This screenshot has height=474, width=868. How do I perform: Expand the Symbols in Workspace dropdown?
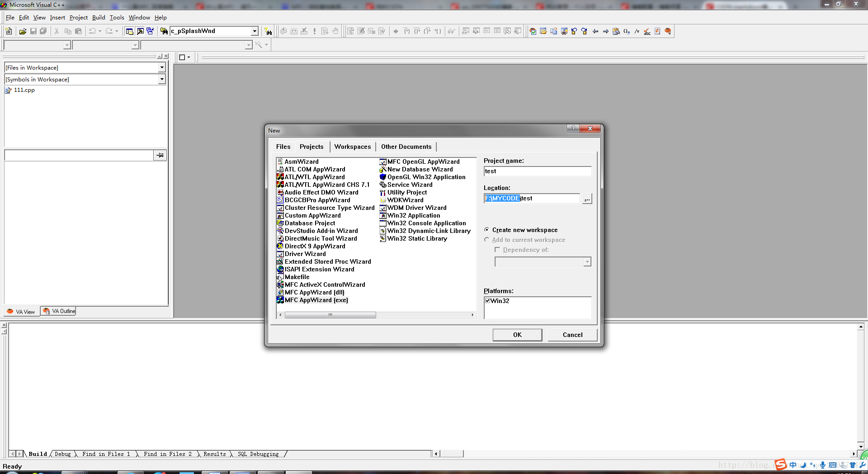point(162,79)
